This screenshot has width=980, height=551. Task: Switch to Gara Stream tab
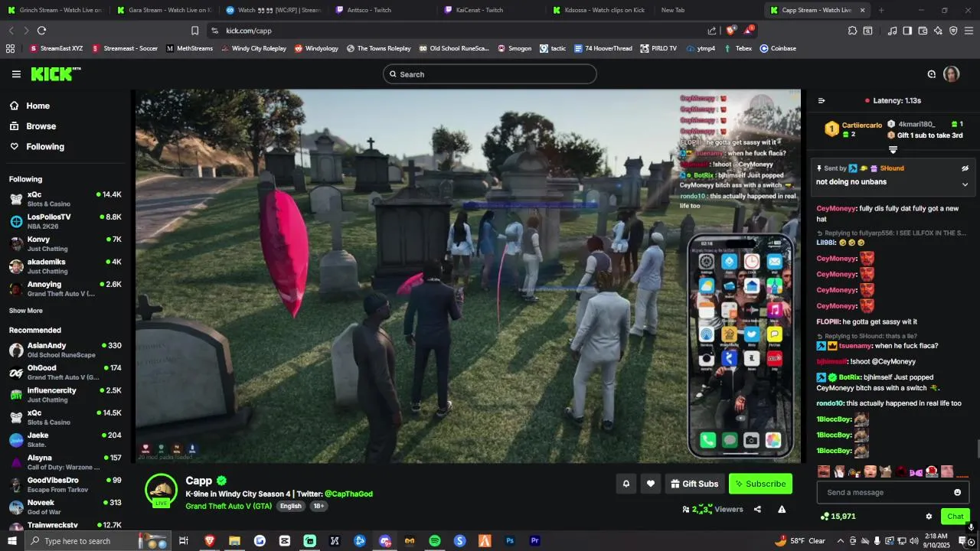164,10
